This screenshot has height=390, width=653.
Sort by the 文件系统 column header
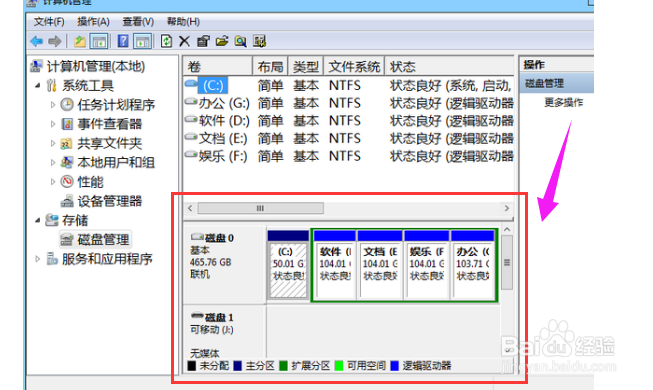354,66
